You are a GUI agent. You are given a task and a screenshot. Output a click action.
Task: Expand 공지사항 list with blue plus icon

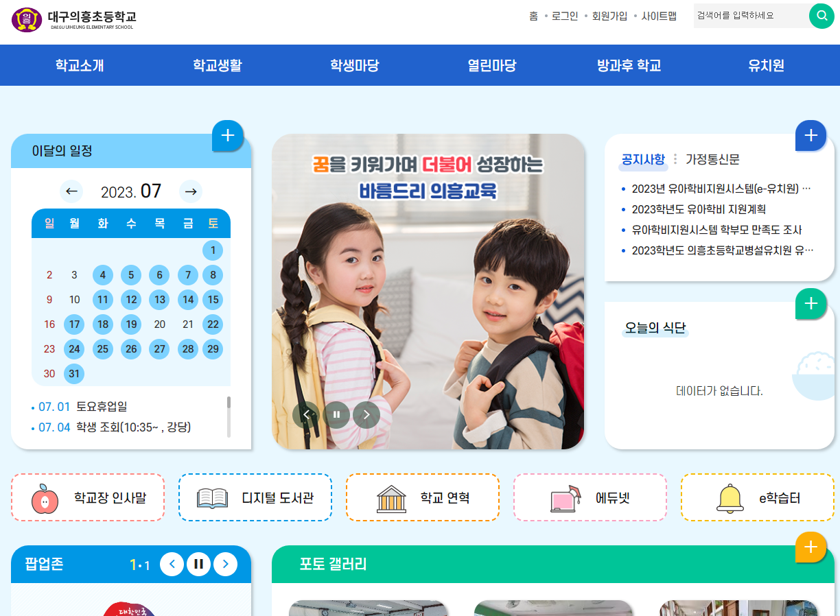click(x=810, y=135)
